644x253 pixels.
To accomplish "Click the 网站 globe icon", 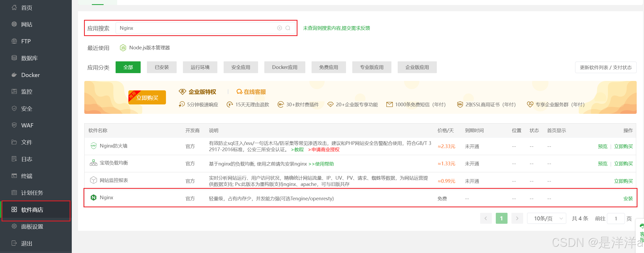I will coord(14,24).
